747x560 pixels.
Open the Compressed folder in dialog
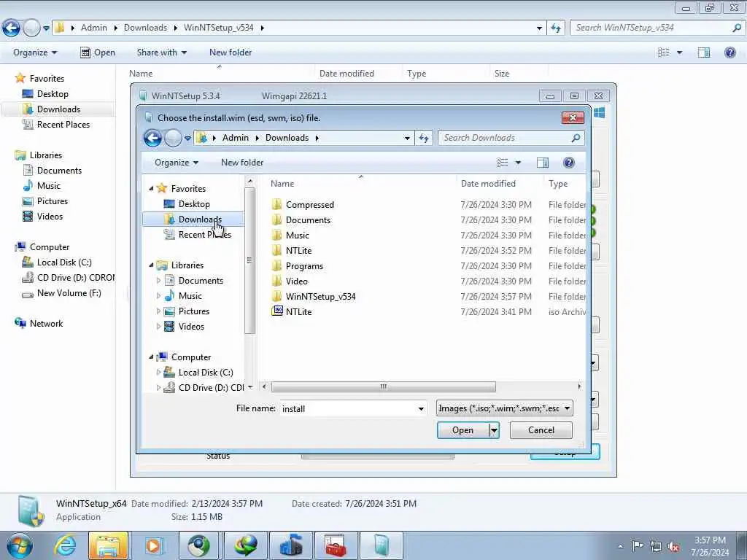(309, 205)
